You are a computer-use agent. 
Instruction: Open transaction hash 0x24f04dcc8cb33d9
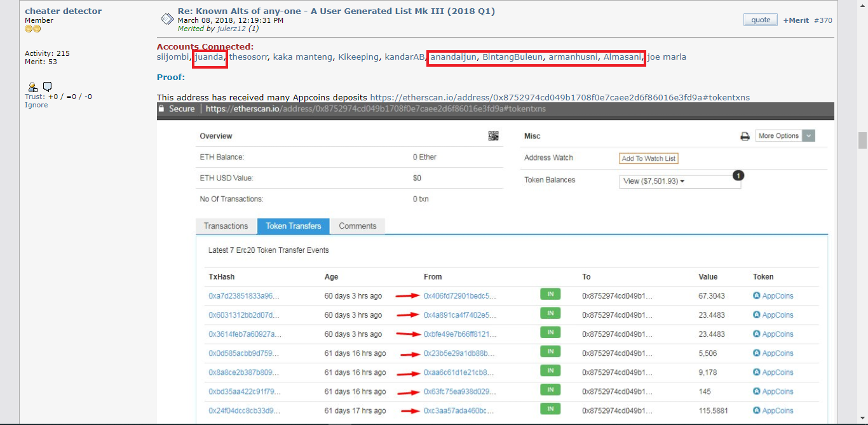[x=245, y=410]
